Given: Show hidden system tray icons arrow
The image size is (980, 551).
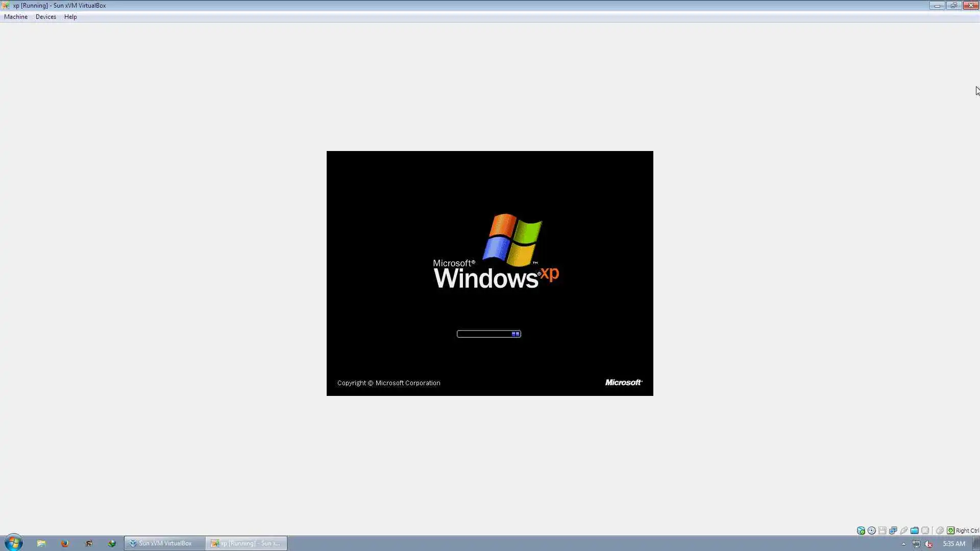Looking at the screenshot, I should click(903, 544).
